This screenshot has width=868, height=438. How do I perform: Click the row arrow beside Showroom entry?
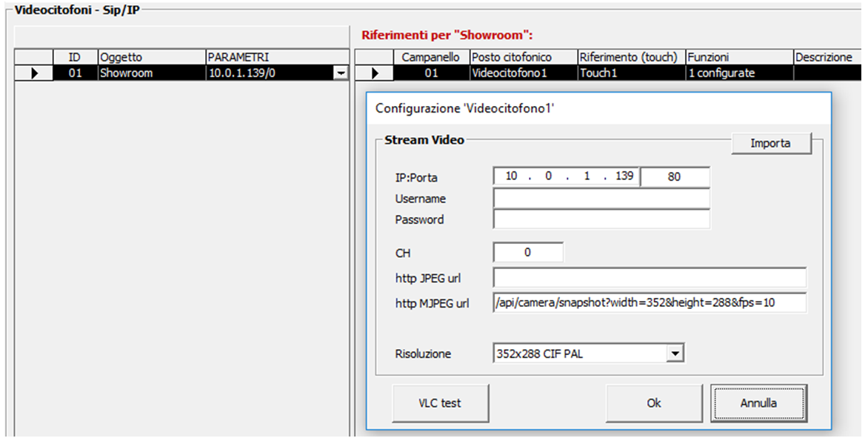34,73
